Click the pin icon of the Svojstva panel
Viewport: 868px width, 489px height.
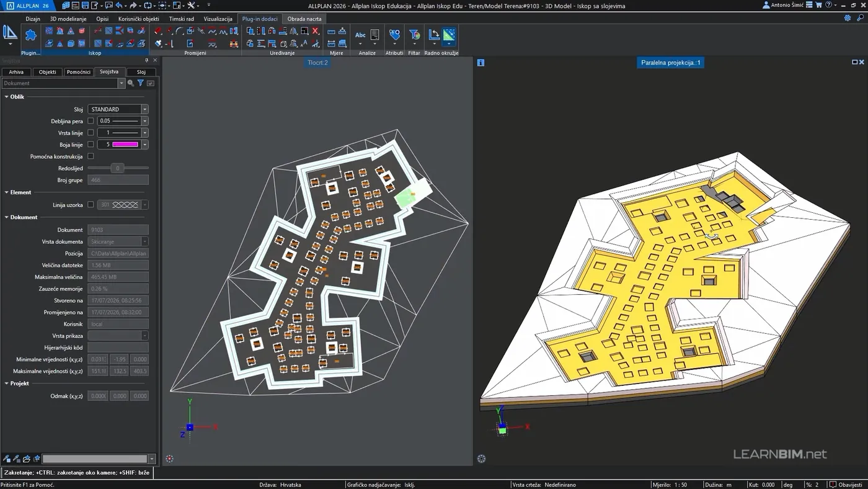tap(147, 60)
